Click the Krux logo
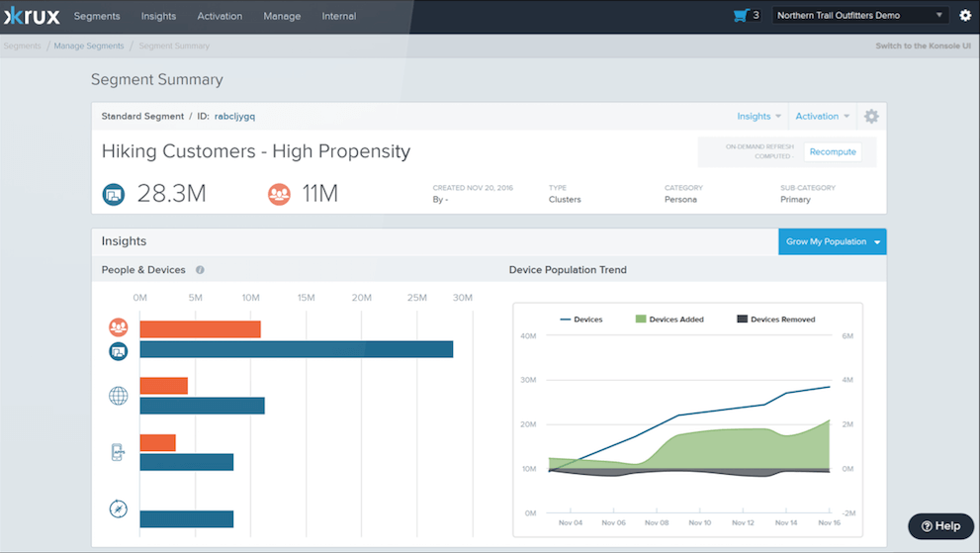The height and width of the screenshot is (553, 980). pyautogui.click(x=31, y=16)
